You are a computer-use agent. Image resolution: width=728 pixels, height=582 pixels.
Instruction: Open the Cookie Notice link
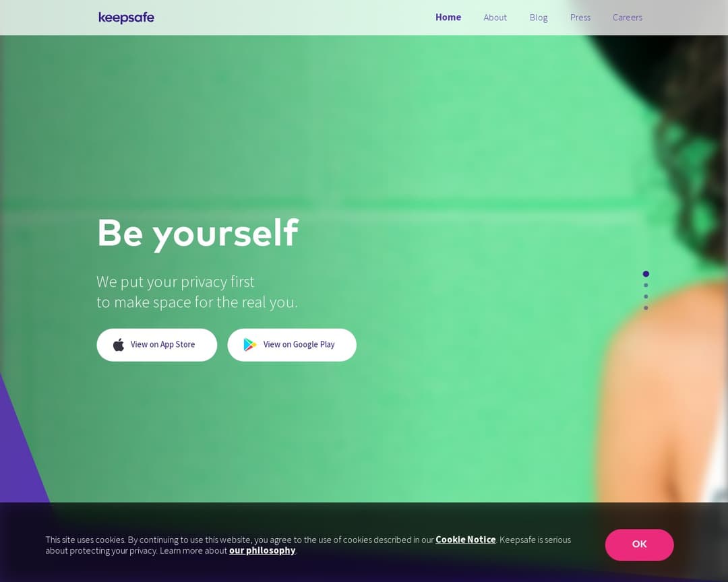(x=465, y=540)
